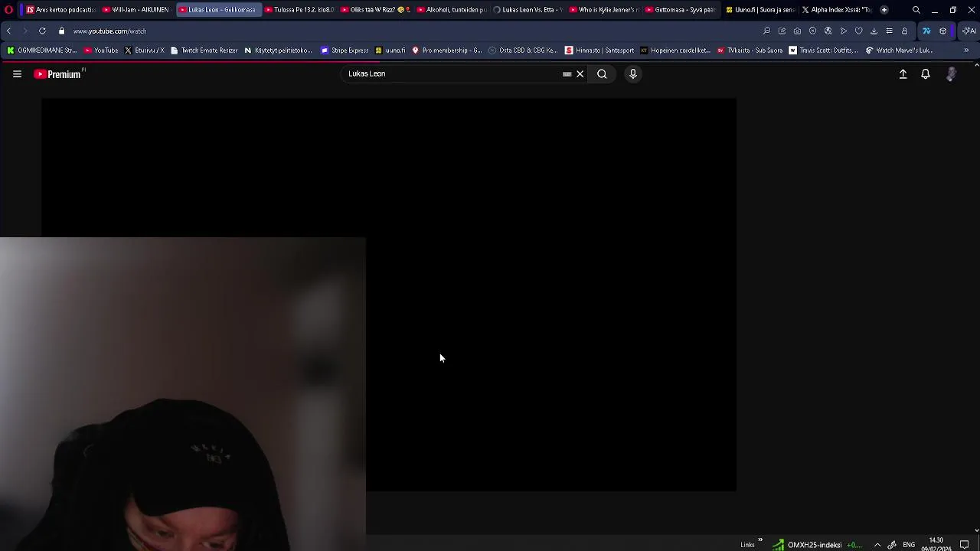This screenshot has height=551, width=980.
Task: Open the Opera AI assistant button
Action: [x=969, y=31]
